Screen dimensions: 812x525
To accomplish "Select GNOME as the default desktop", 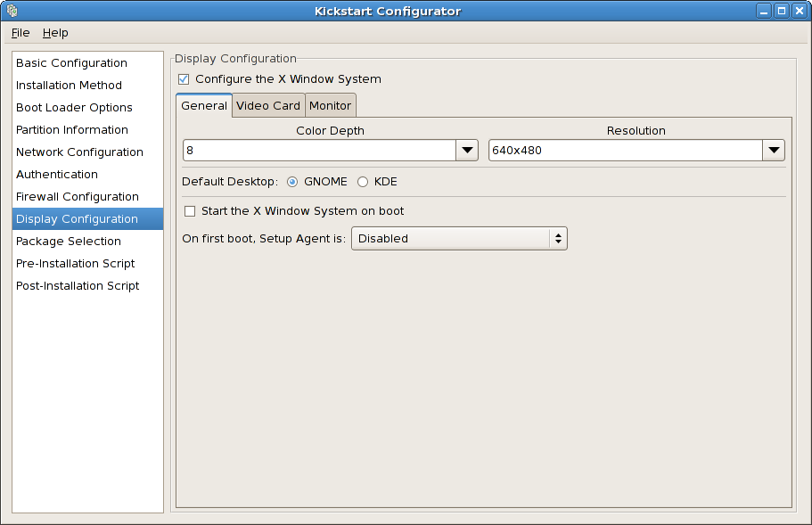I will click(291, 181).
